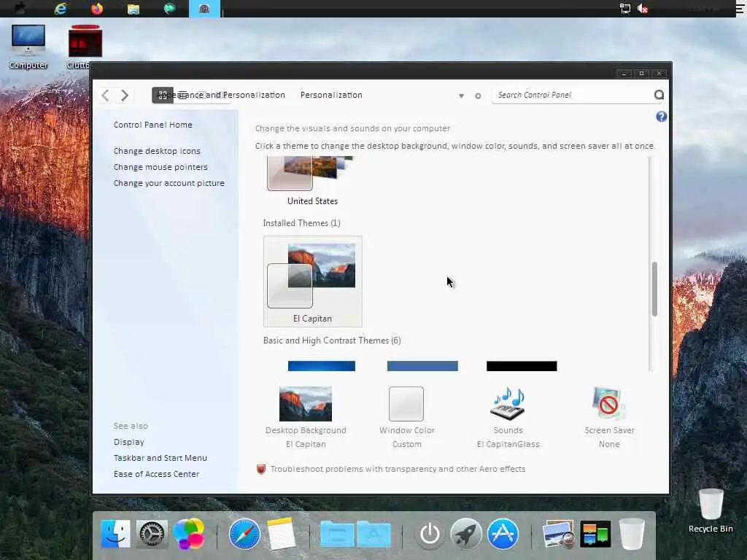Screen dimensions: 747x560
Task: Select the first blue basic theme
Action: point(322,366)
